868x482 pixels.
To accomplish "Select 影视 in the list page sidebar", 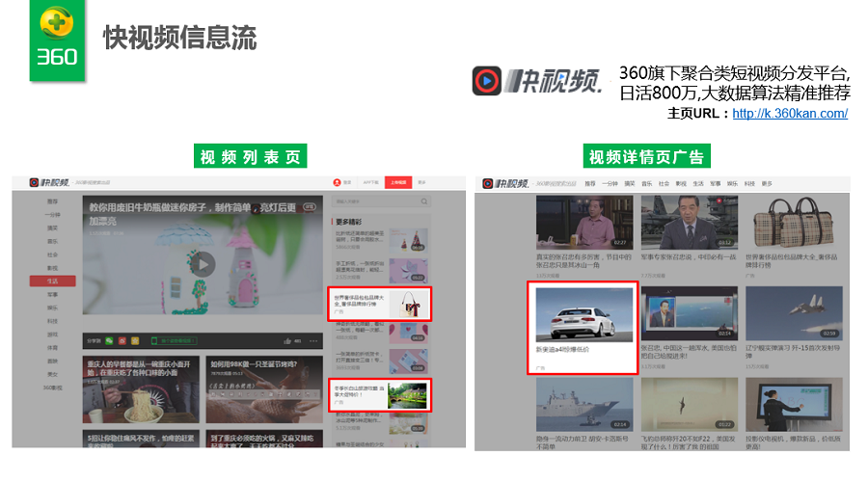I will click(53, 268).
